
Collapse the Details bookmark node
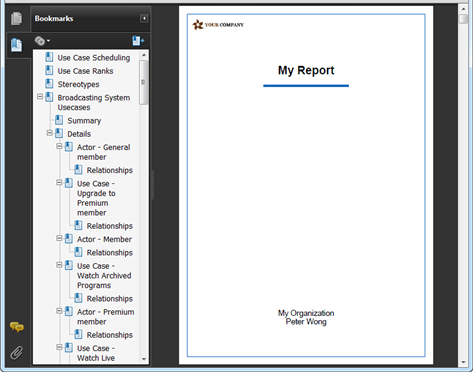[x=49, y=133]
